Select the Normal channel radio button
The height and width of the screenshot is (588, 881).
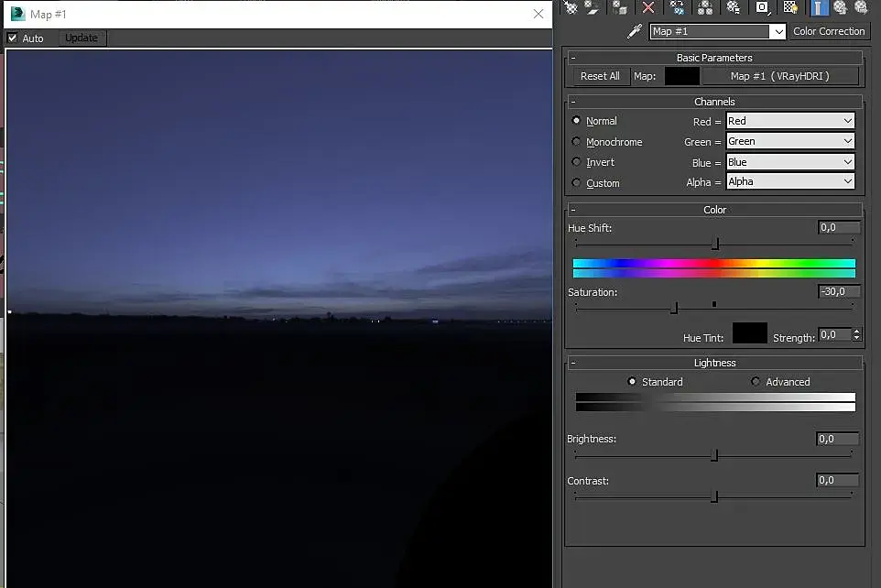click(x=576, y=120)
